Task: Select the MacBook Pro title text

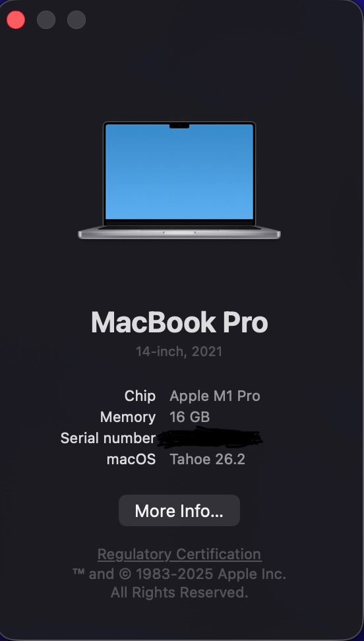Action: [179, 322]
